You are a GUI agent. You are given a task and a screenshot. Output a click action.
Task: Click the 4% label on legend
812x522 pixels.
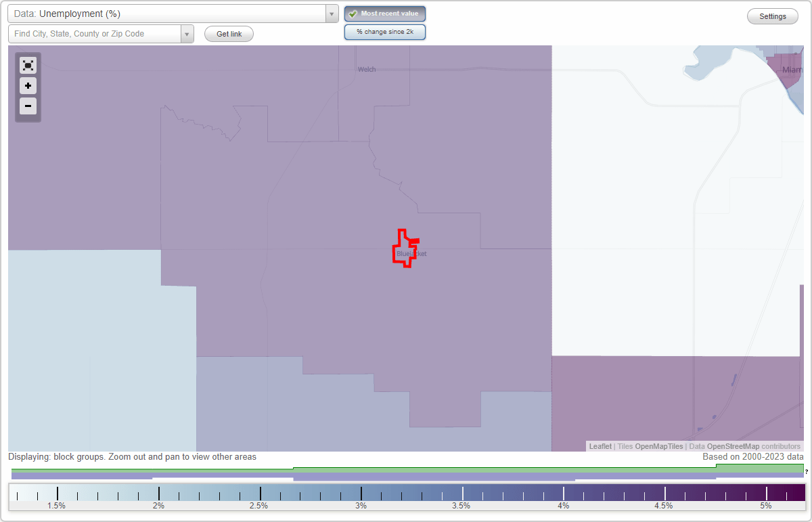pyautogui.click(x=563, y=506)
